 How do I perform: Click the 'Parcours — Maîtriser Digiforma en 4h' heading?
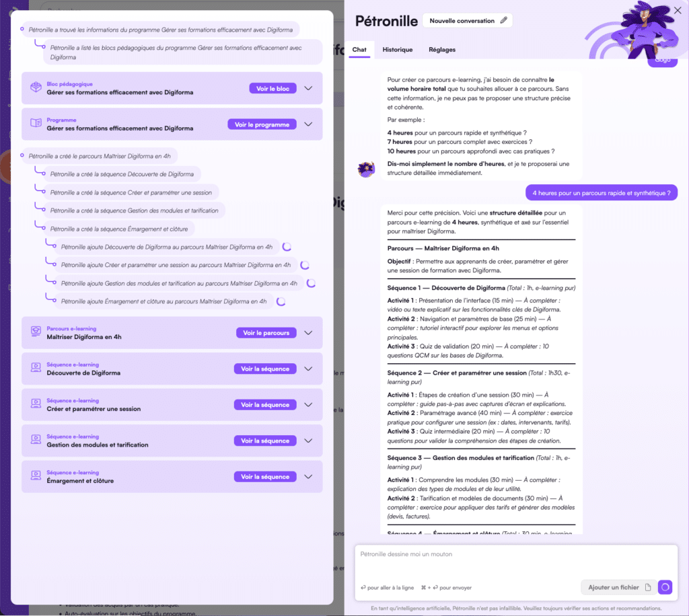coord(443,248)
